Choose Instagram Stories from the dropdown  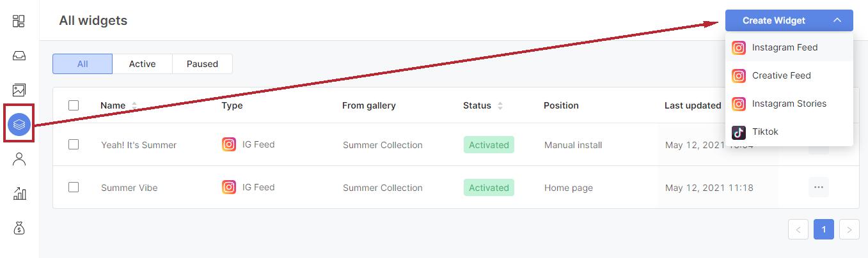pos(789,103)
